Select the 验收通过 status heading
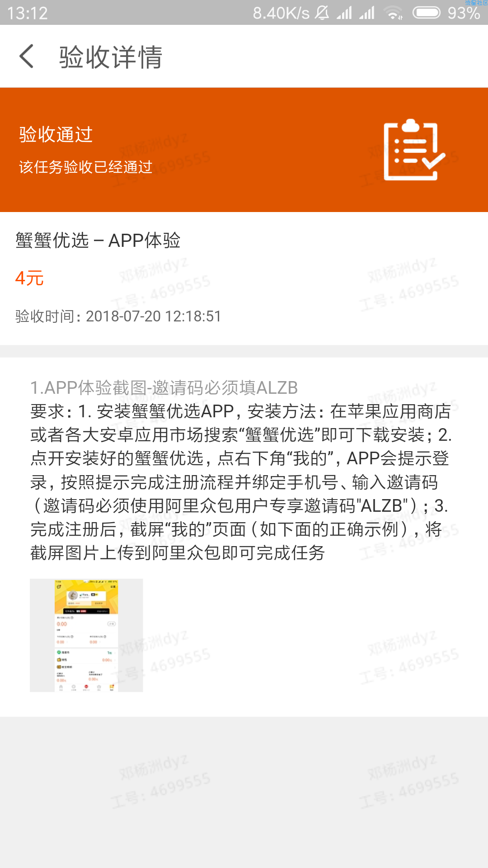Image resolution: width=488 pixels, height=868 pixels. [x=56, y=134]
